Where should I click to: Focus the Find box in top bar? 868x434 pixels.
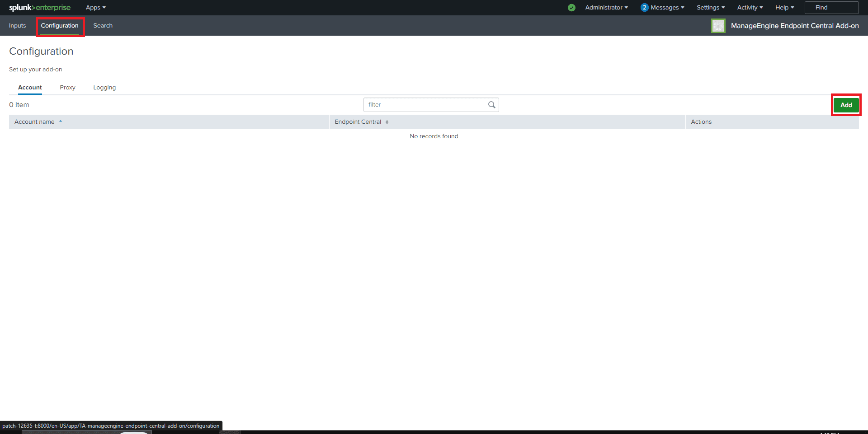pyautogui.click(x=831, y=8)
